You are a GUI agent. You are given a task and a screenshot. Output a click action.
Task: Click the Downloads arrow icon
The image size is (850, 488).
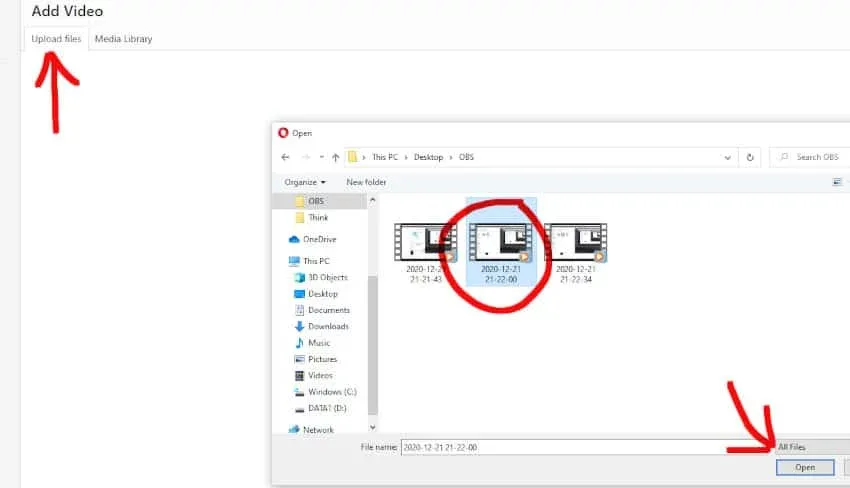tap(299, 326)
